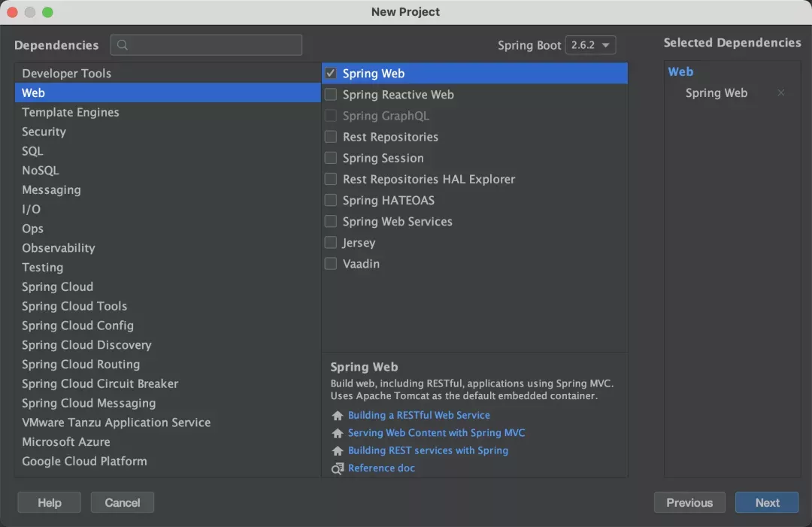Open the Template Engines category
This screenshot has width=812, height=527.
coord(168,112)
